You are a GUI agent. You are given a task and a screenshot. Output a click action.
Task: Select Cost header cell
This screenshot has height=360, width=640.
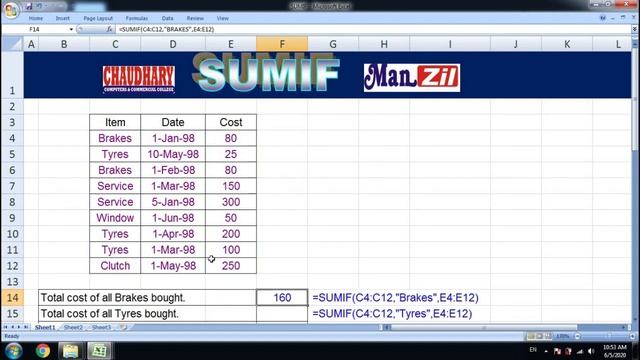(x=231, y=122)
